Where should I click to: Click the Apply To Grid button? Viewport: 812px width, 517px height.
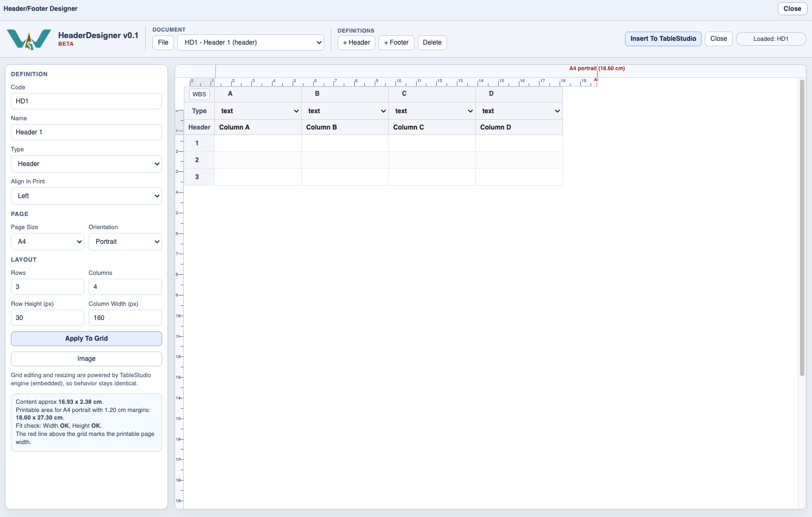tap(86, 338)
